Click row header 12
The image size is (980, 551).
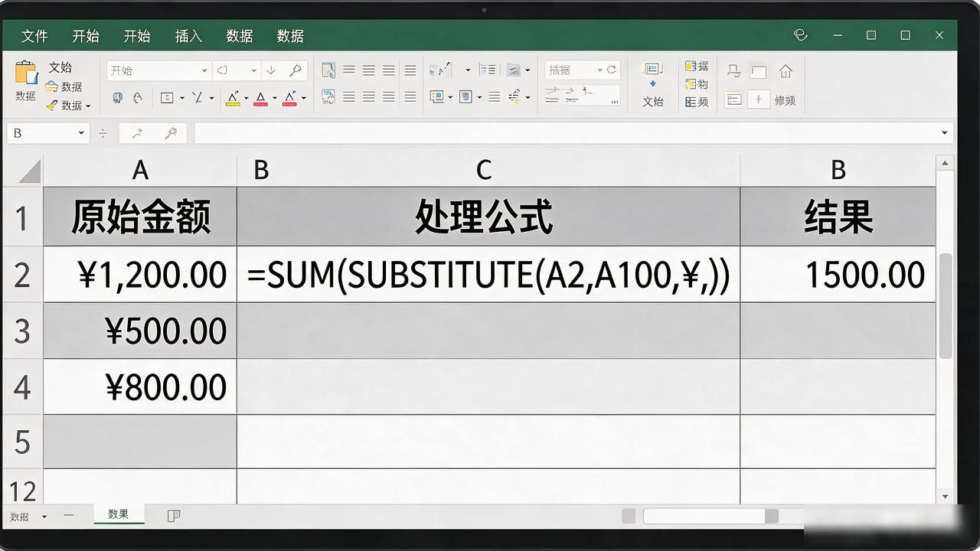click(x=22, y=487)
